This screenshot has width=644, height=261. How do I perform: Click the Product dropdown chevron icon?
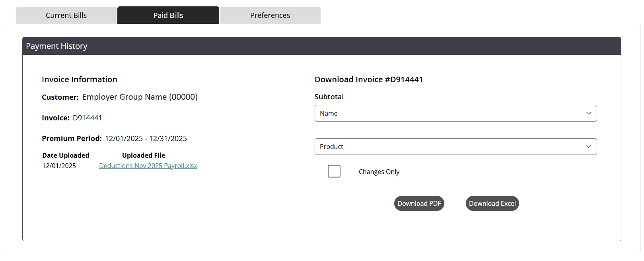589,147
